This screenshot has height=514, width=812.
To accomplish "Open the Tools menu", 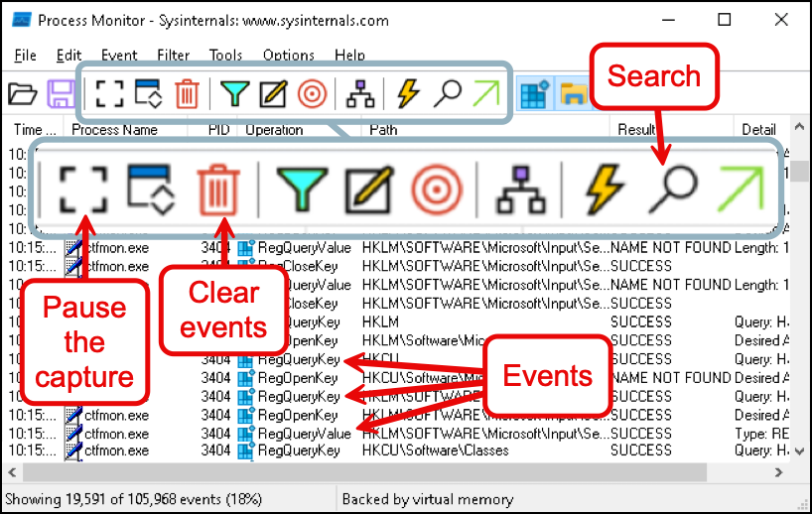I will 225,55.
